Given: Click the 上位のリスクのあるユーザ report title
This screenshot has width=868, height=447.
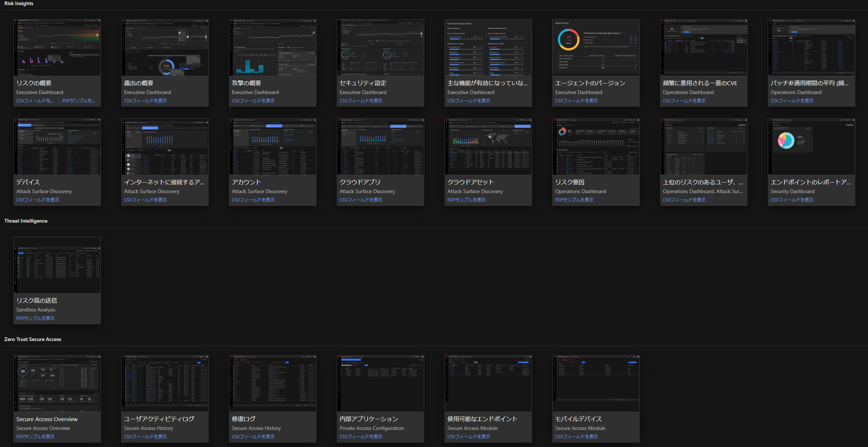Looking at the screenshot, I should click(703, 182).
